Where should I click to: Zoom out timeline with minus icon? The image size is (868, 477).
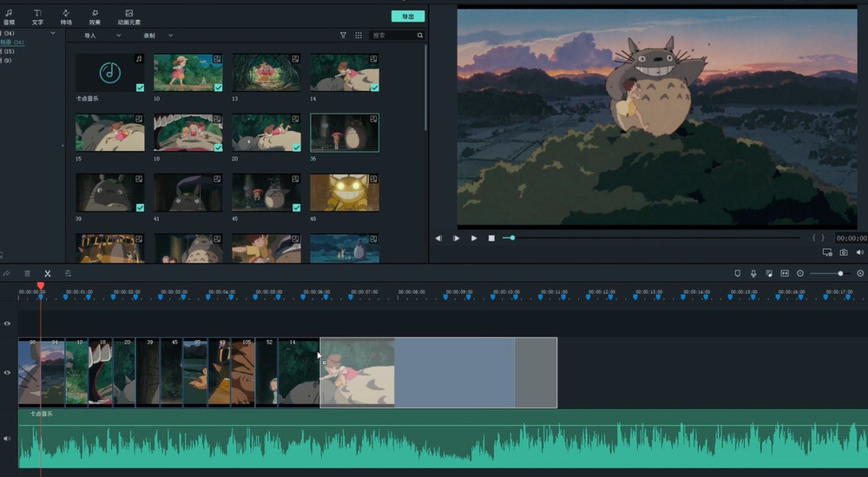(800, 273)
